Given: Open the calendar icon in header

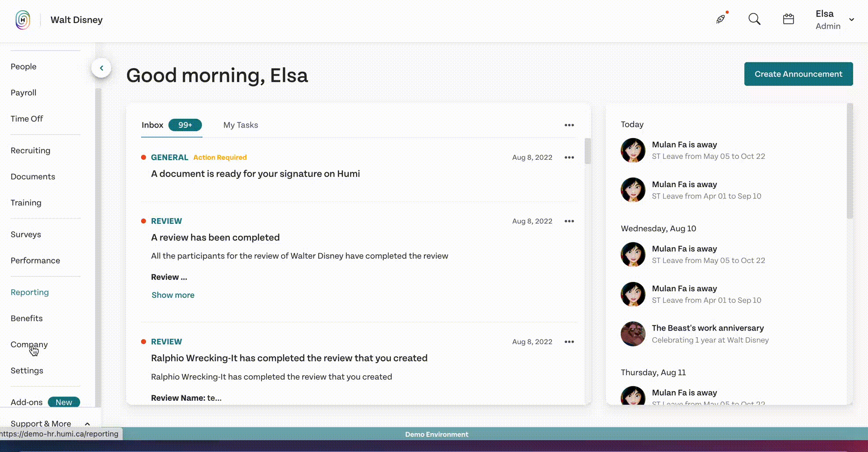Looking at the screenshot, I should click(789, 19).
